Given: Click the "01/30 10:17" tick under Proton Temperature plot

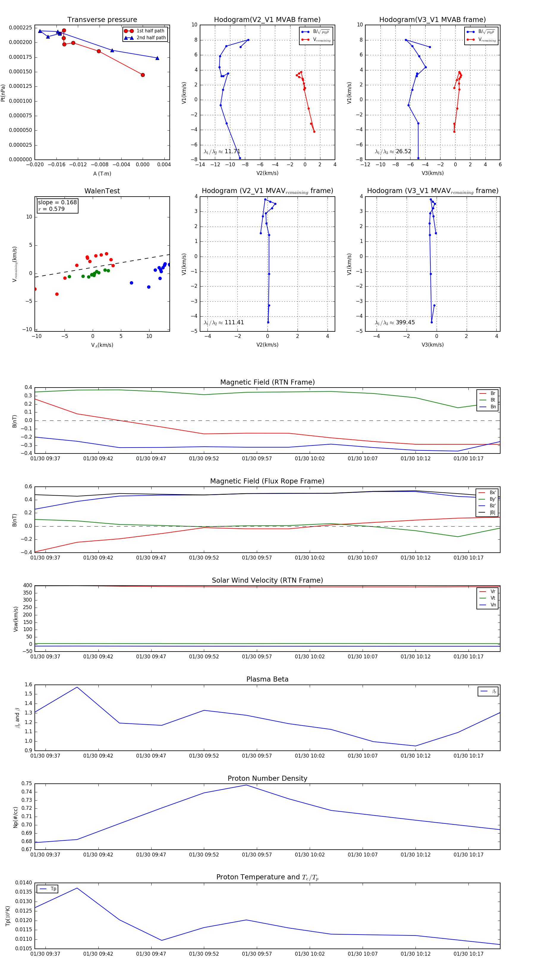Looking at the screenshot, I should tap(468, 954).
